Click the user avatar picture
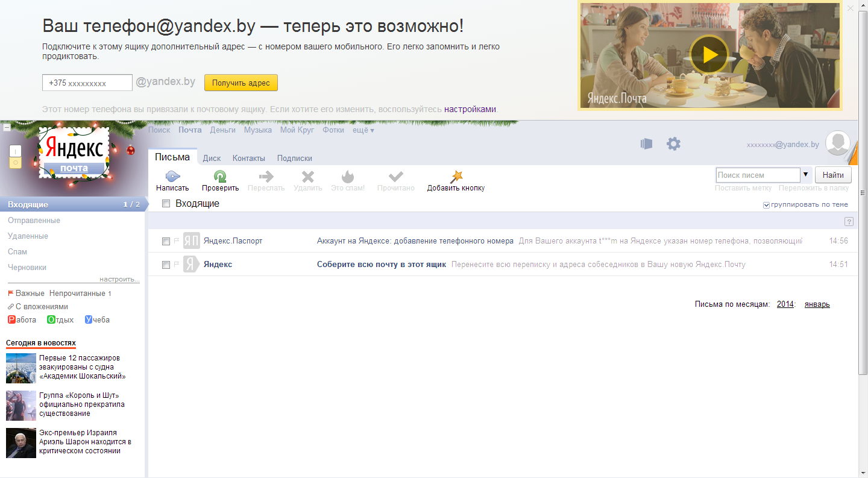The width and height of the screenshot is (868, 478). click(x=837, y=144)
